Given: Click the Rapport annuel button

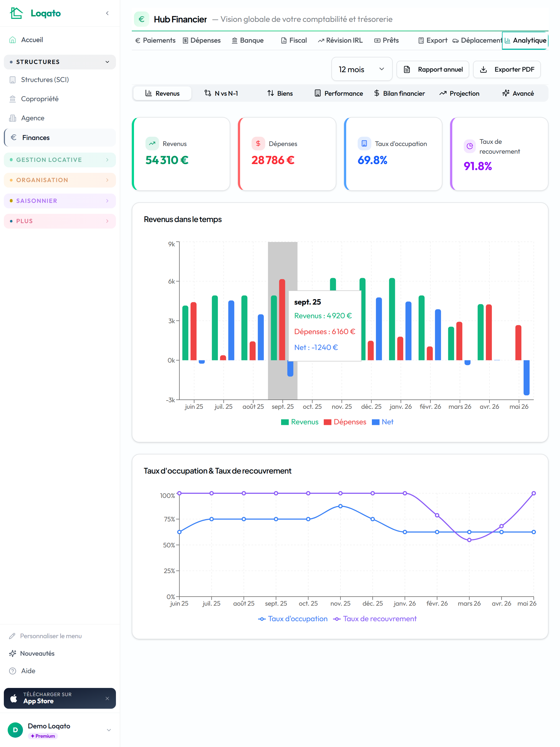Looking at the screenshot, I should [x=433, y=69].
